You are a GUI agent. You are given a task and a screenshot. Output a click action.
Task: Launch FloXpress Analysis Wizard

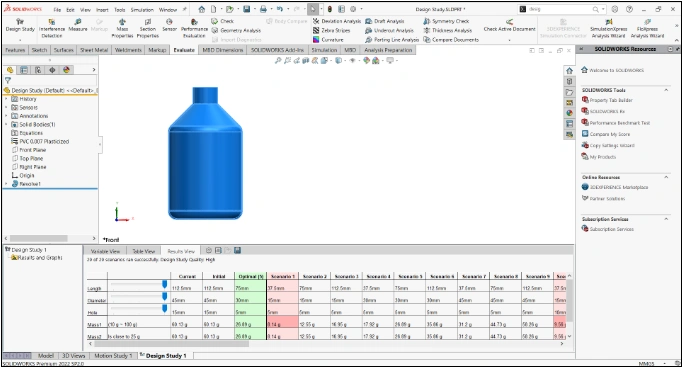pos(647,28)
